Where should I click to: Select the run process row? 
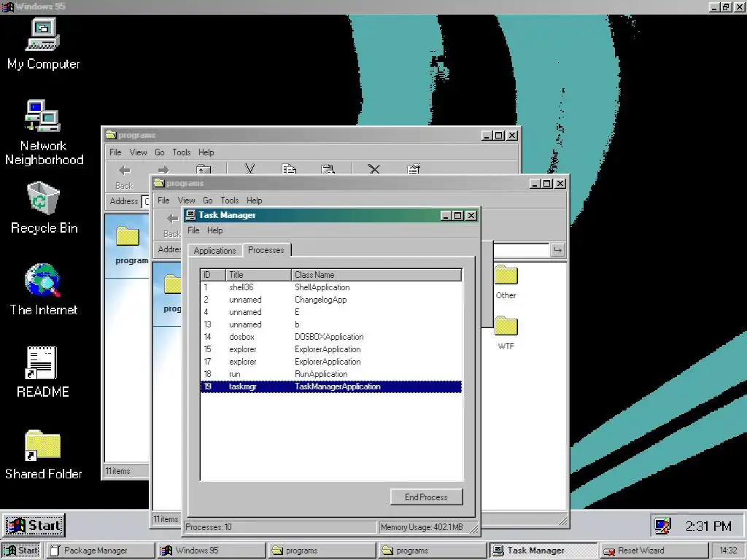coord(331,374)
